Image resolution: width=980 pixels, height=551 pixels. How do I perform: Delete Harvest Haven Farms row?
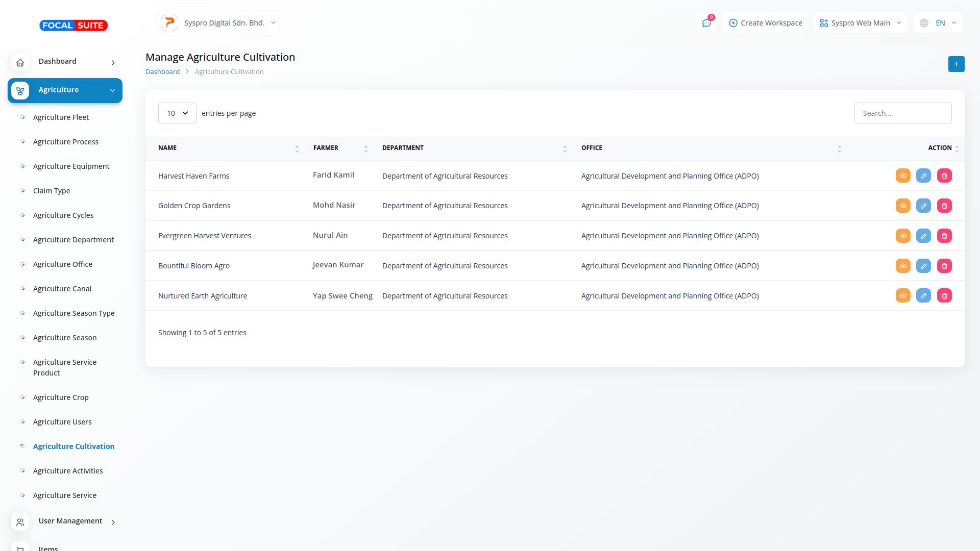click(944, 176)
